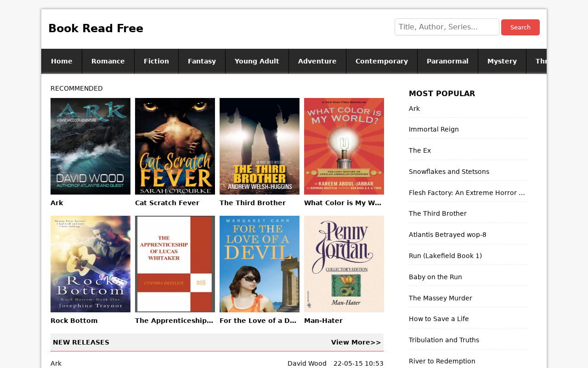Open Snowflakes and Stetsons link
The height and width of the screenshot is (368, 588).
449,172
